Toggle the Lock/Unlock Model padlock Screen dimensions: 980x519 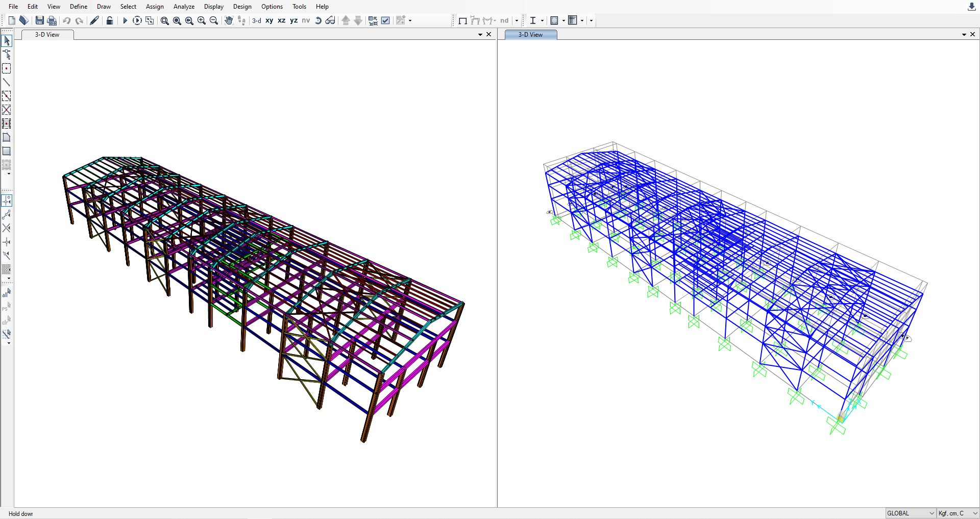(x=109, y=20)
